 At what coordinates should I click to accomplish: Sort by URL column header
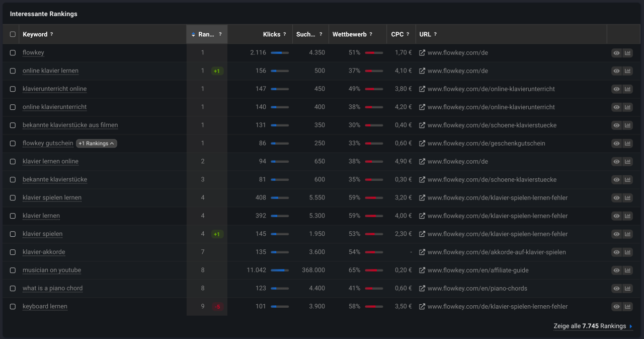click(x=425, y=35)
